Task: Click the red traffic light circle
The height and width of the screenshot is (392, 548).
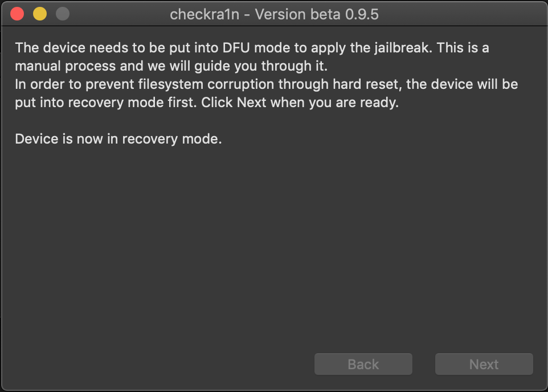Action: pos(17,14)
